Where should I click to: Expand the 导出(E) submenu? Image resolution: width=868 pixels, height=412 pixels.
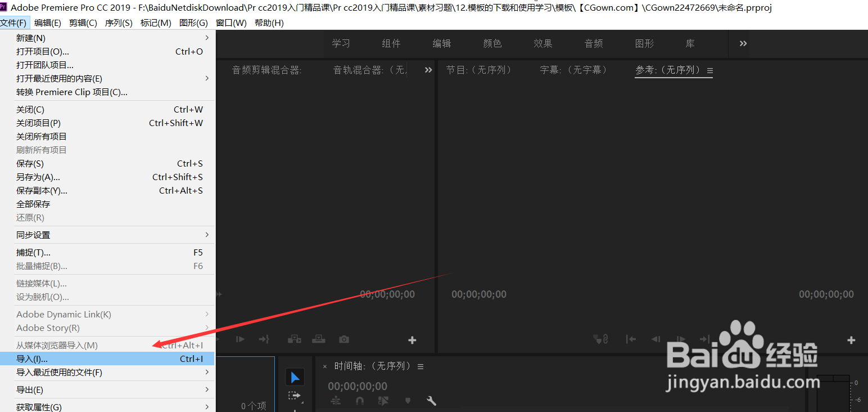coord(207,389)
